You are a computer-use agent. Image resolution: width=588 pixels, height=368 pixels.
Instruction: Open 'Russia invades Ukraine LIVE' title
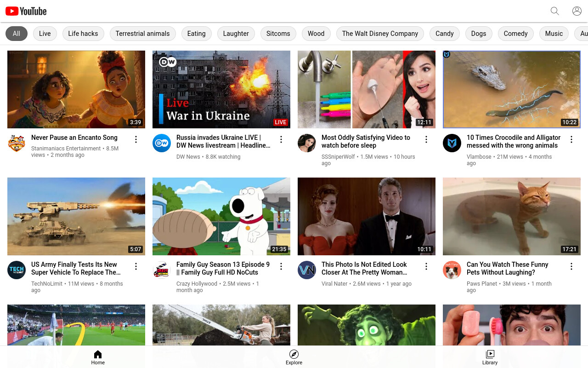[x=223, y=142]
